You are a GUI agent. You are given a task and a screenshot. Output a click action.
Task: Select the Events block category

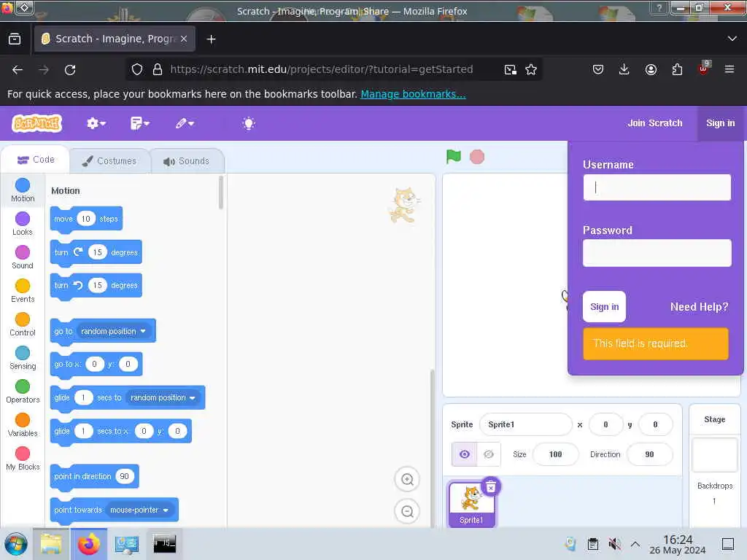click(x=23, y=291)
